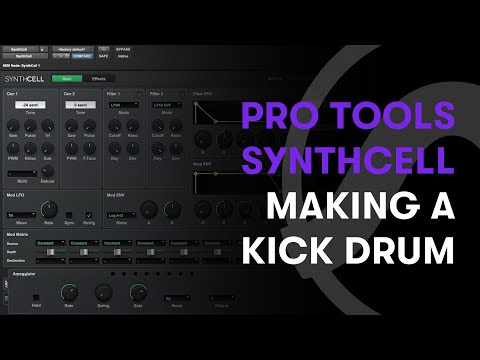The height and width of the screenshot is (360, 480).
Task: Open the lower SynthCell plug-in selector
Action: (x=25, y=56)
